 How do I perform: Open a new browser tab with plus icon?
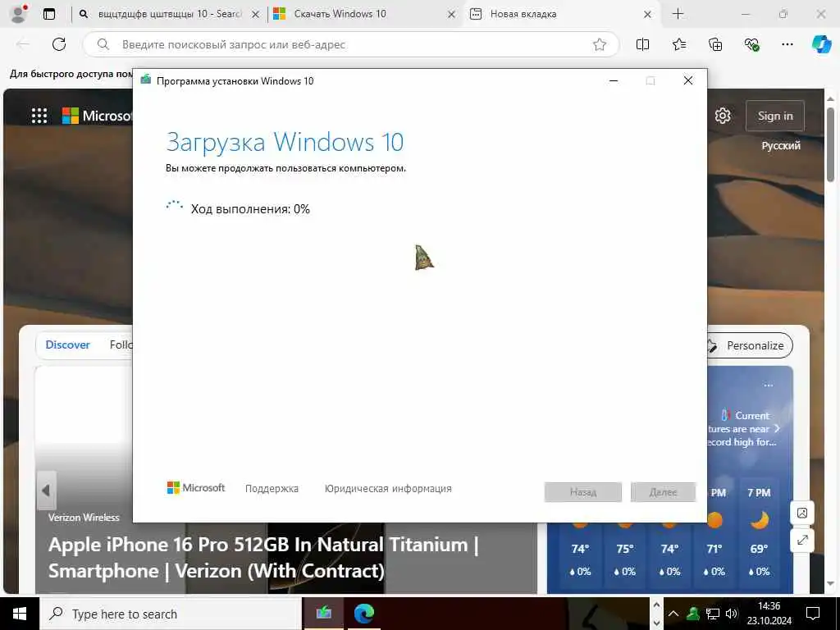point(678,14)
